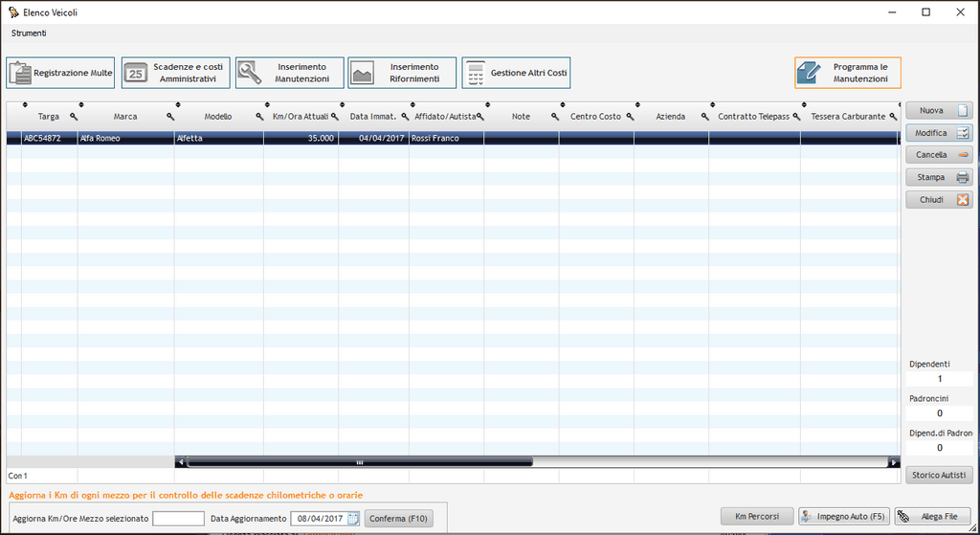Click the Aggiorna Km/Ore input field
Image resolution: width=980 pixels, height=535 pixels.
click(x=178, y=518)
